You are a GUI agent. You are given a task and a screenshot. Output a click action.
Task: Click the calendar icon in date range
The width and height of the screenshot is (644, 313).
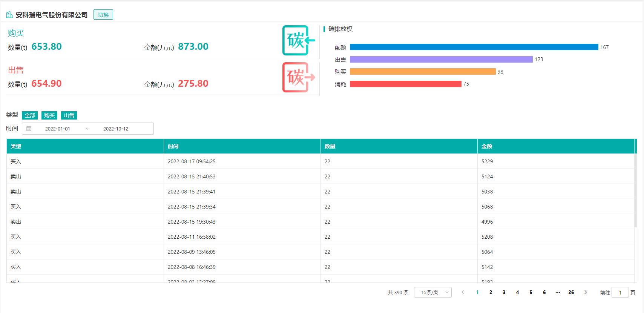click(29, 129)
